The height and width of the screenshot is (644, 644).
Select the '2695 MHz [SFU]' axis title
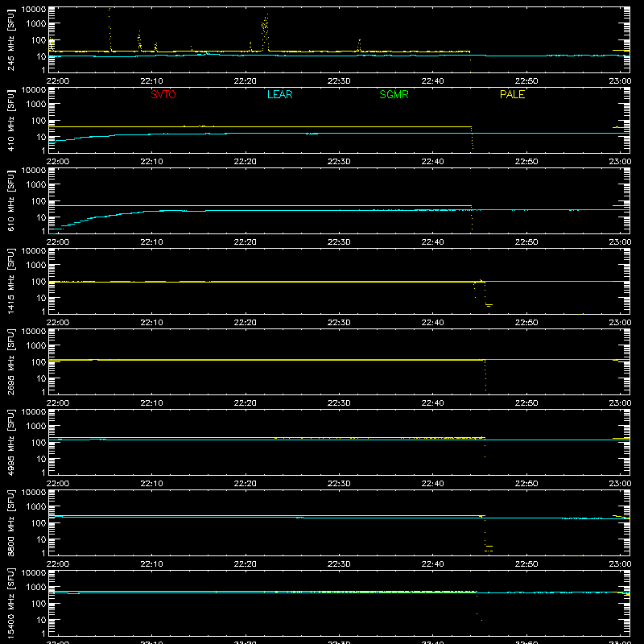[11, 361]
